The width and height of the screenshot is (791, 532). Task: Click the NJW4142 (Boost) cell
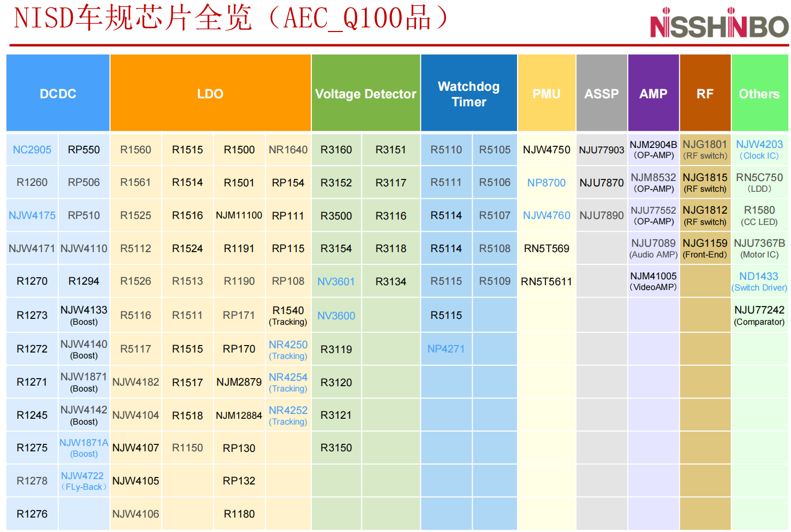click(x=84, y=415)
